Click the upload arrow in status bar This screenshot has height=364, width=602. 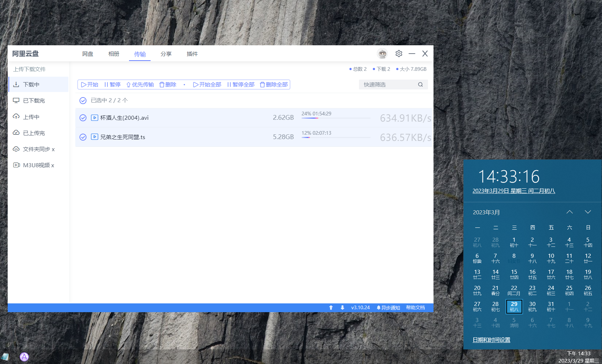click(x=331, y=308)
